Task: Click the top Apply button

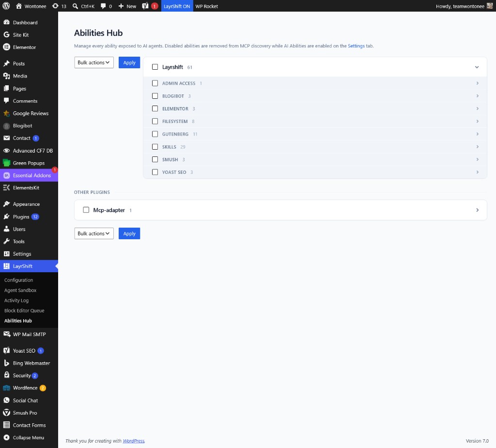Action: click(129, 62)
